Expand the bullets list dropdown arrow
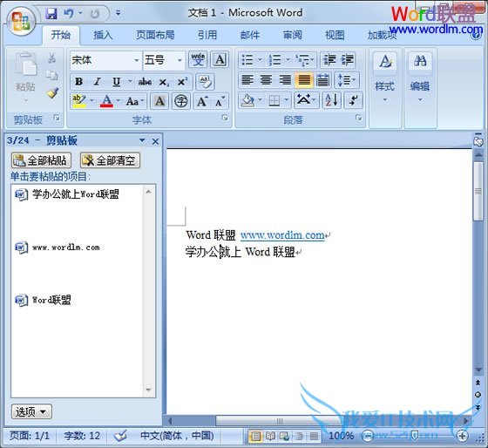 (261, 60)
